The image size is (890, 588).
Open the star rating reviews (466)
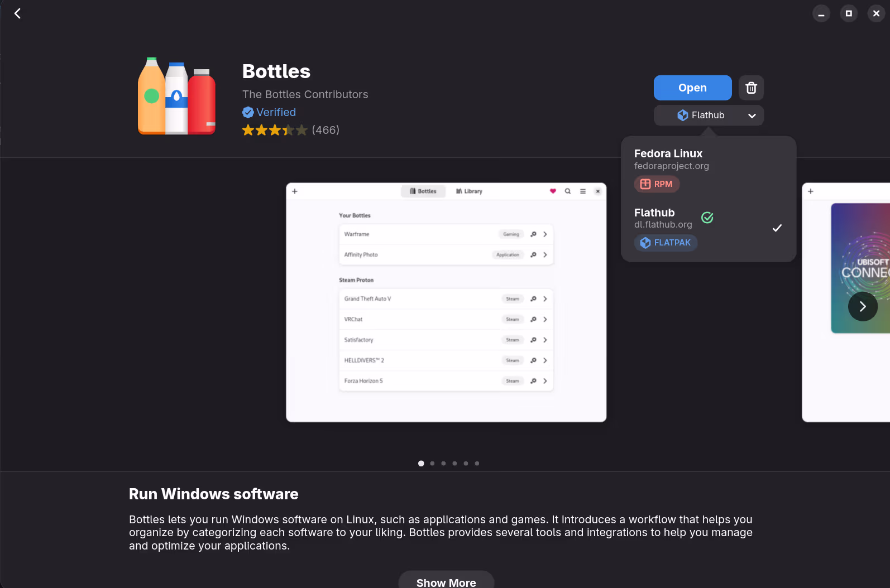[x=291, y=130]
